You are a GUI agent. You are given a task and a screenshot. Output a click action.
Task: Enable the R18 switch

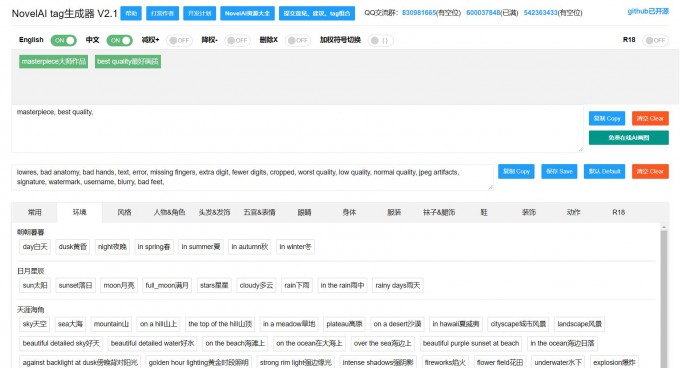(655, 40)
